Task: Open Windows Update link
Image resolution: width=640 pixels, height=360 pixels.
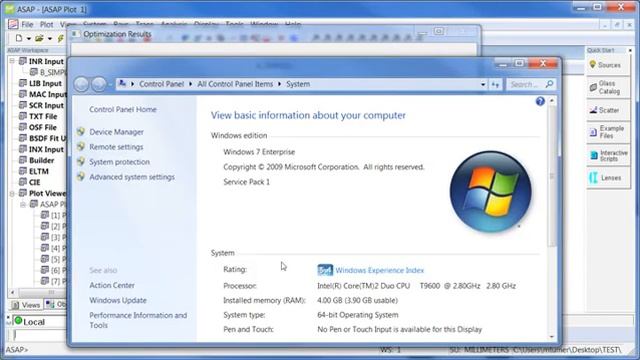Action: [118, 300]
